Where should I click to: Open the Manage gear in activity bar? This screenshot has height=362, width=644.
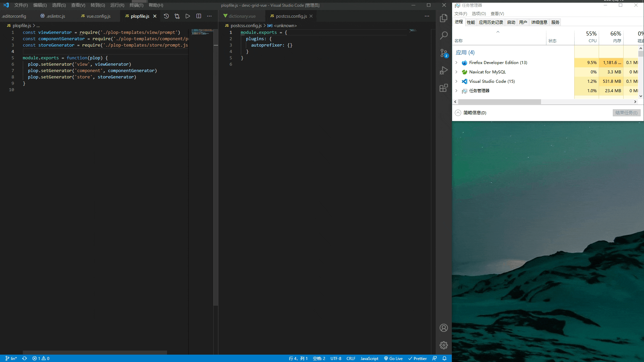pos(443,345)
